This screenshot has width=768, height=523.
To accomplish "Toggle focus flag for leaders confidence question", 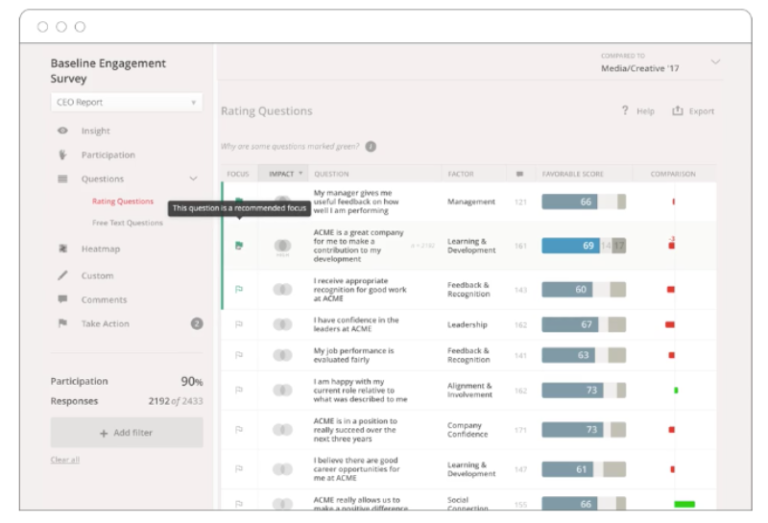I will [238, 325].
